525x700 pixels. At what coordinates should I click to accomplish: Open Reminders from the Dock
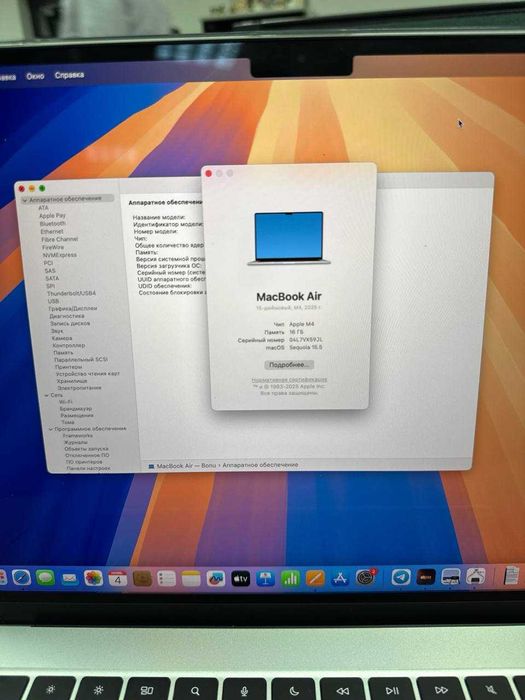[167, 579]
